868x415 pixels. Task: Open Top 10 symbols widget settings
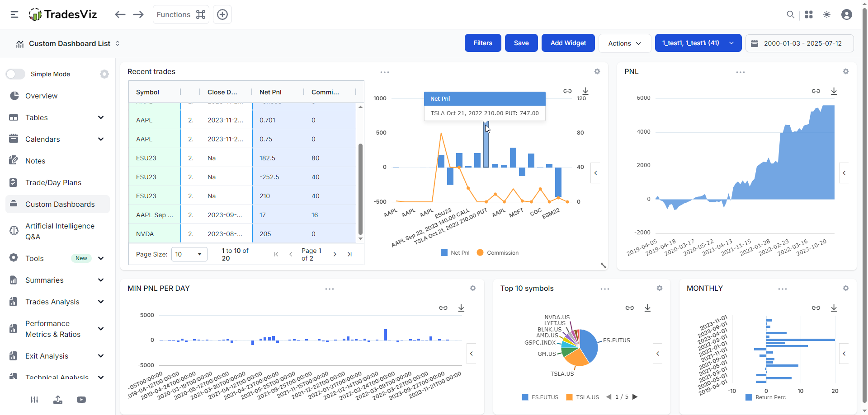tap(660, 288)
